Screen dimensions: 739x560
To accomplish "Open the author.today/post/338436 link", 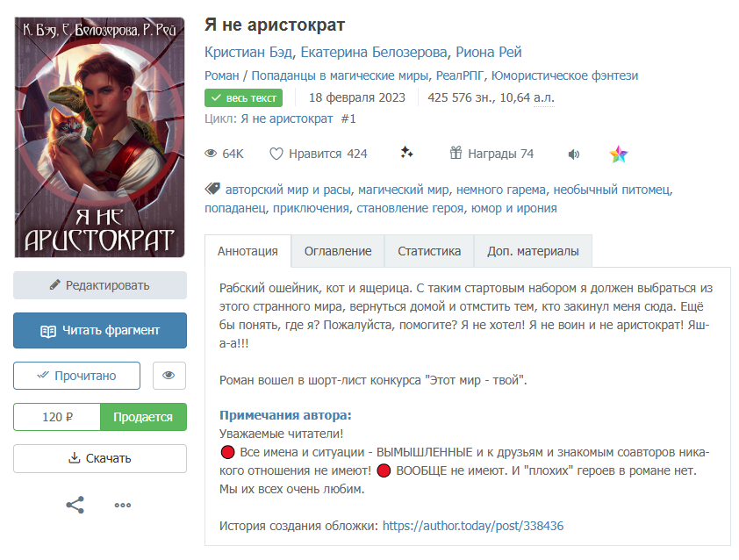I will click(x=473, y=526).
